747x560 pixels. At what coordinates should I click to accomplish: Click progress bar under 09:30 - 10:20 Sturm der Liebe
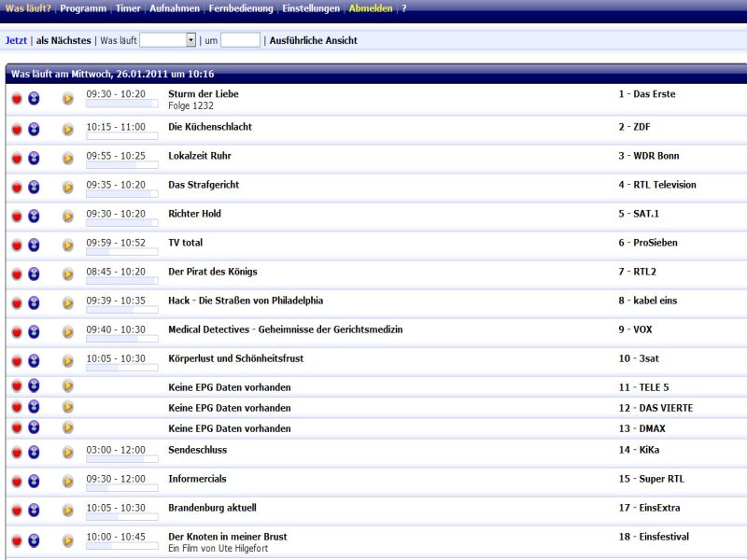[x=122, y=104]
